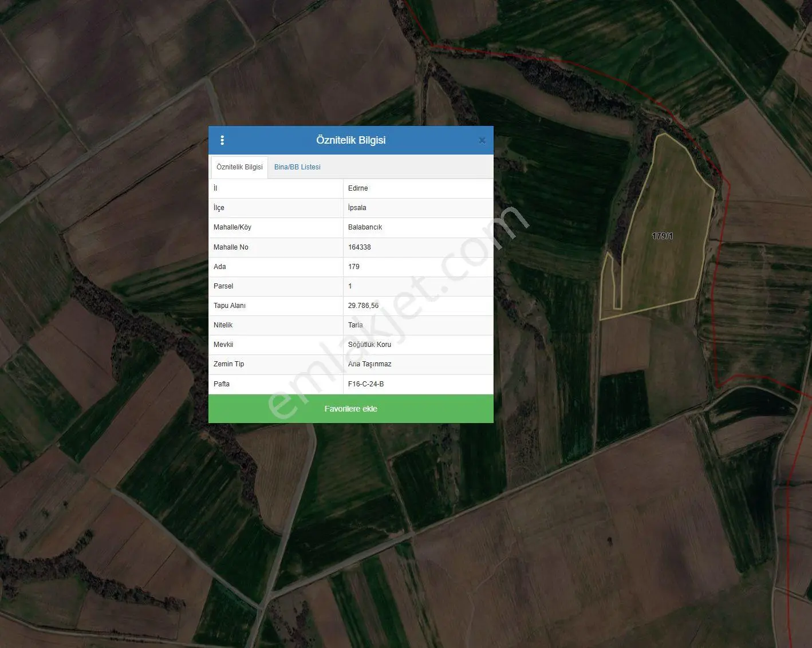This screenshot has width=812, height=648.
Task: Select the Mevkii value Söğütlük Koru
Action: click(x=369, y=345)
